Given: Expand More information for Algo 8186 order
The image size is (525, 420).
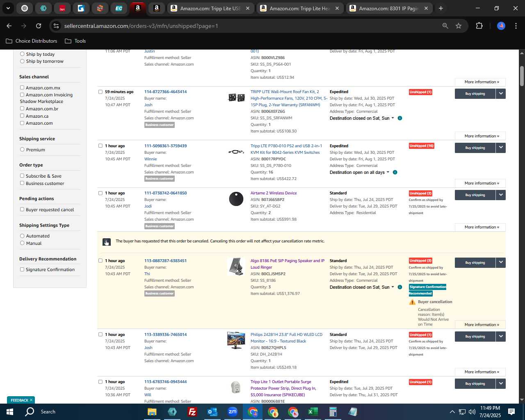Looking at the screenshot, I should click(x=480, y=325).
